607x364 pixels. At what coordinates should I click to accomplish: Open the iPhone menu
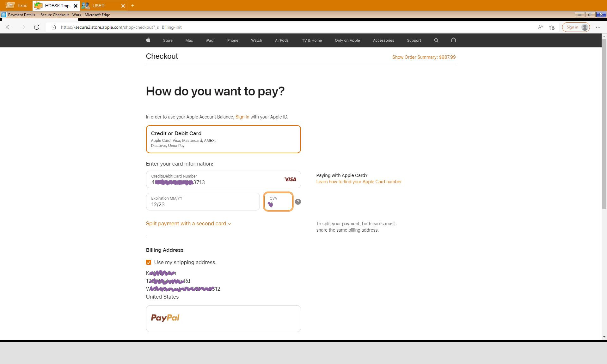point(232,40)
